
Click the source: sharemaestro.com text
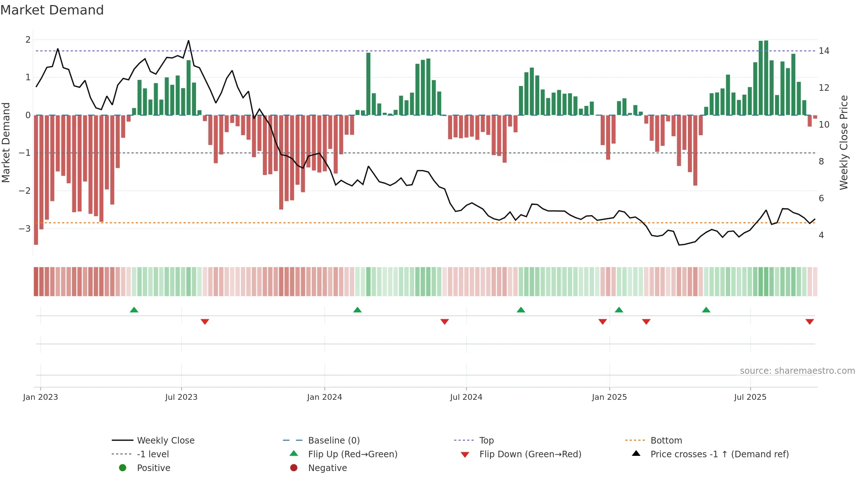pyautogui.click(x=797, y=371)
